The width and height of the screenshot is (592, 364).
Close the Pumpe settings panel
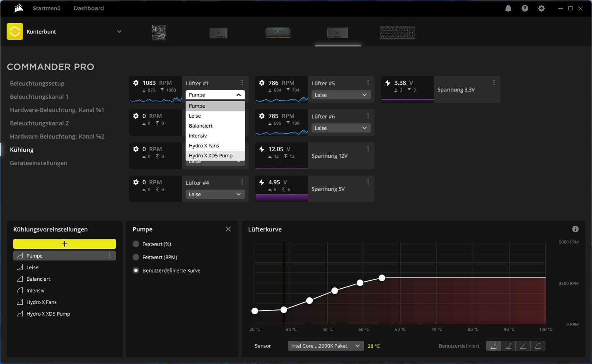click(x=228, y=229)
